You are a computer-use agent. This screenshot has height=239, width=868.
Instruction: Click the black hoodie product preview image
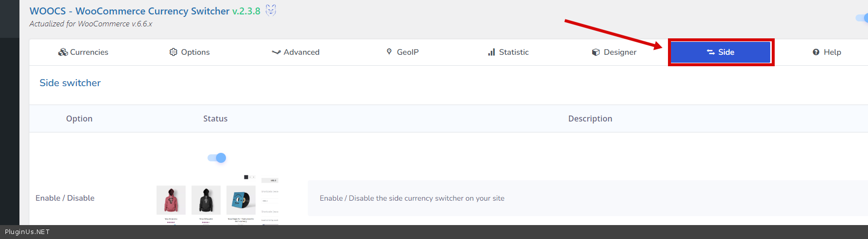(206, 200)
